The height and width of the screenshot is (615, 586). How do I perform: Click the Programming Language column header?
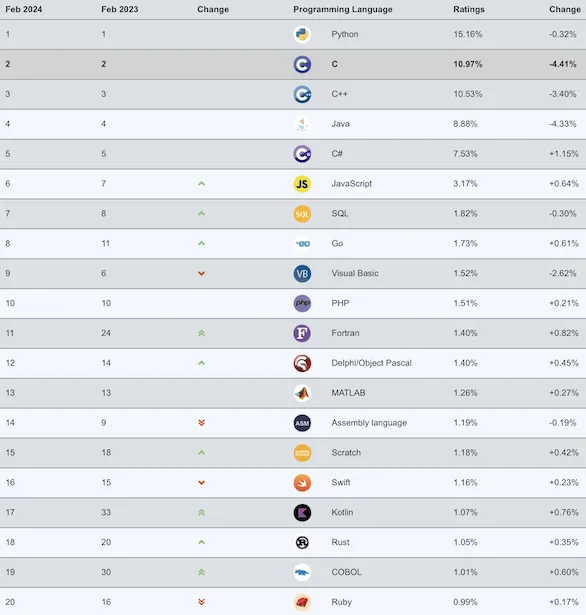click(x=342, y=9)
